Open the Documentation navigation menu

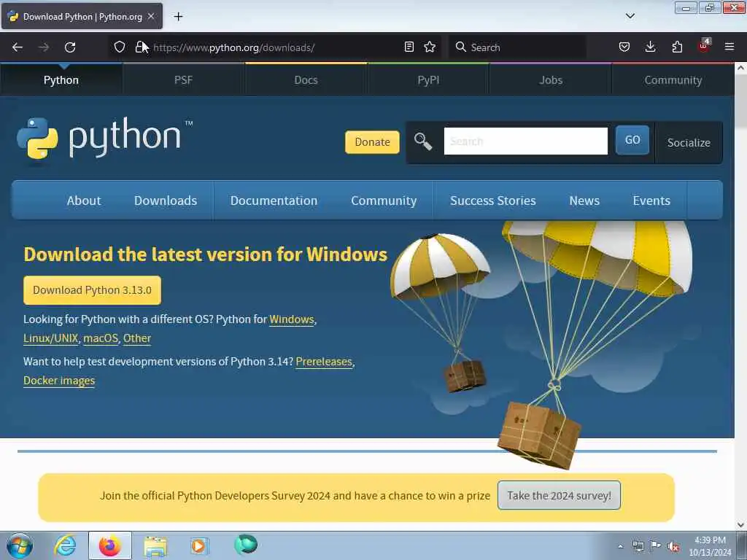[274, 201]
